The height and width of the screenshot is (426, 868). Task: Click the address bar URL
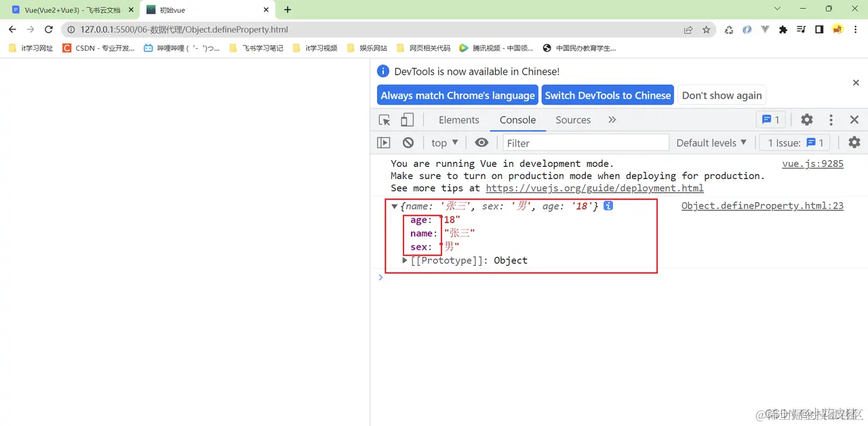click(184, 30)
